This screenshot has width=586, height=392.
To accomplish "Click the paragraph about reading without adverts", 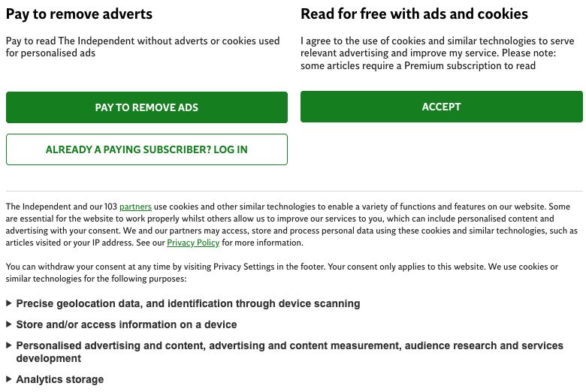I will point(143,47).
